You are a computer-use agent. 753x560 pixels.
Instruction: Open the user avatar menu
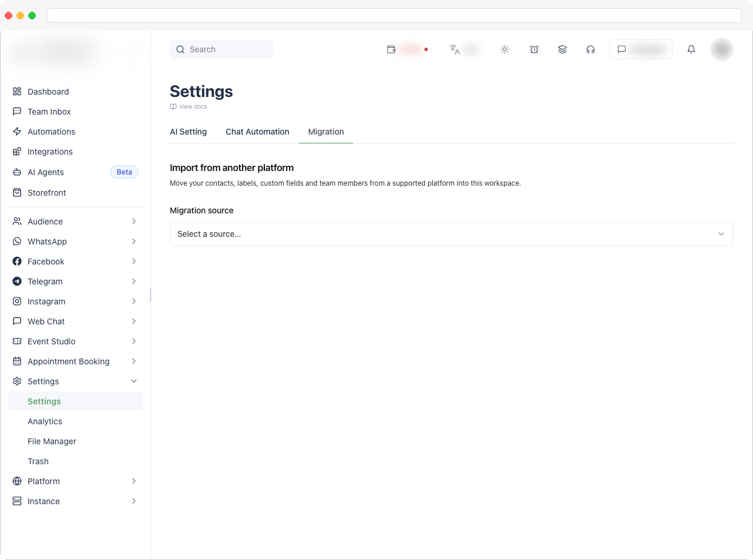point(722,49)
